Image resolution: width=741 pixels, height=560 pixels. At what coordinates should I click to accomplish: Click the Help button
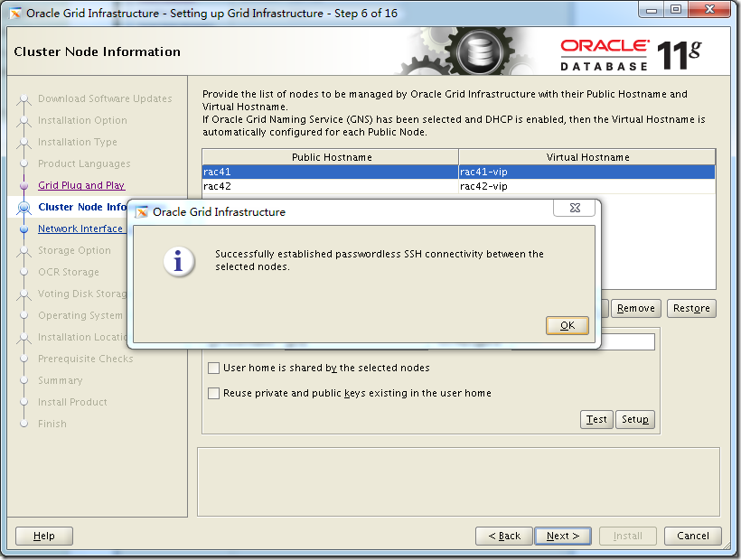click(x=44, y=536)
